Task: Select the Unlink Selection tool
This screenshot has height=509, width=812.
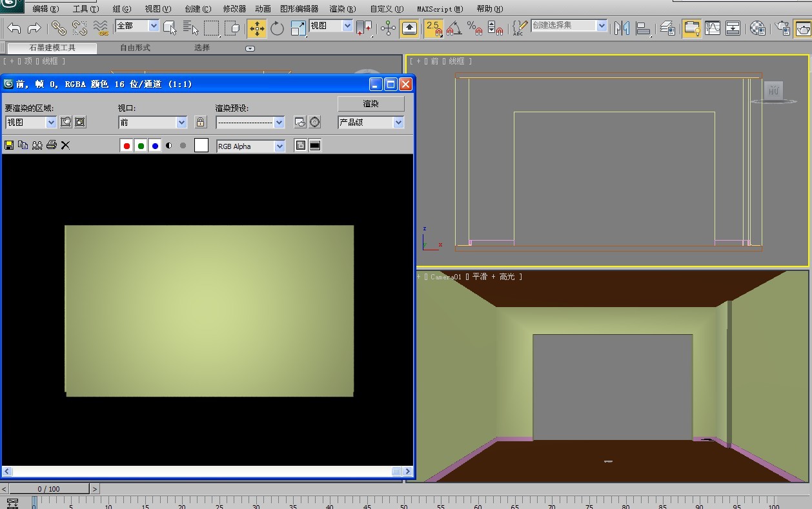Action: point(79,28)
